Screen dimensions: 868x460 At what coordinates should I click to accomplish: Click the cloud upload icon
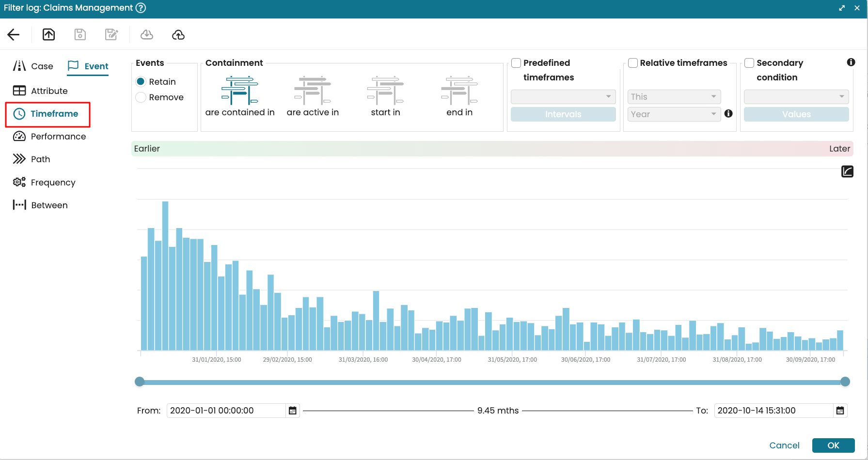click(x=178, y=34)
